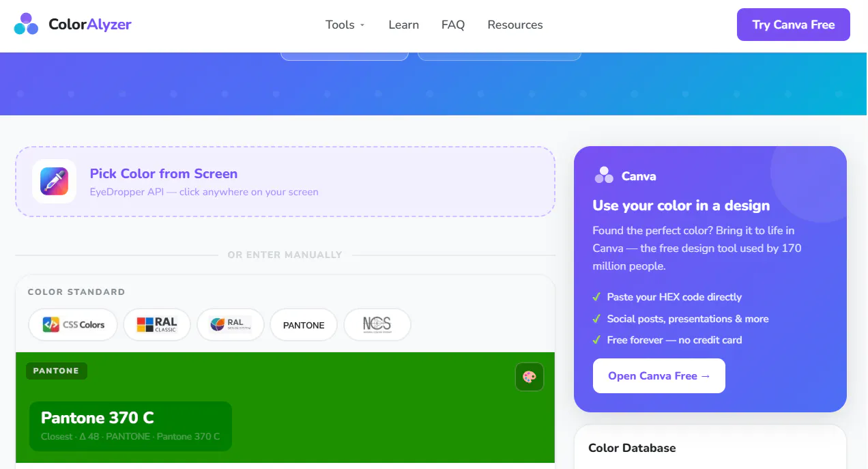
Task: Select the CSS Colors standard chip
Action: (x=73, y=324)
